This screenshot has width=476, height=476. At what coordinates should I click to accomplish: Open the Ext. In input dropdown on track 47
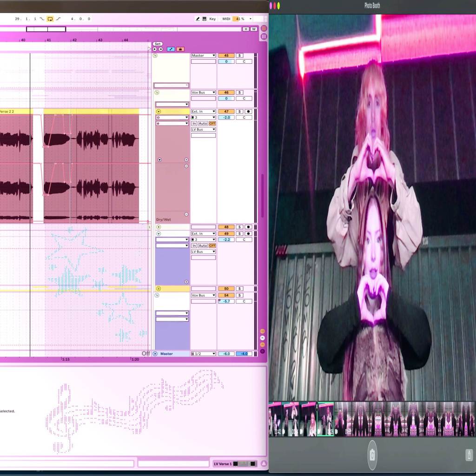click(203, 112)
